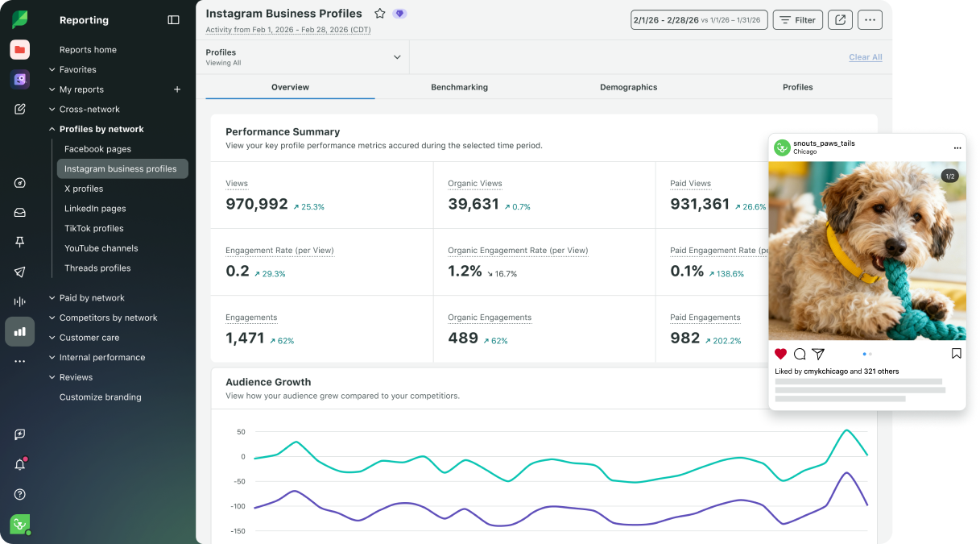Open the Profiles Viewing All dropdown
980x544 pixels.
tap(303, 57)
